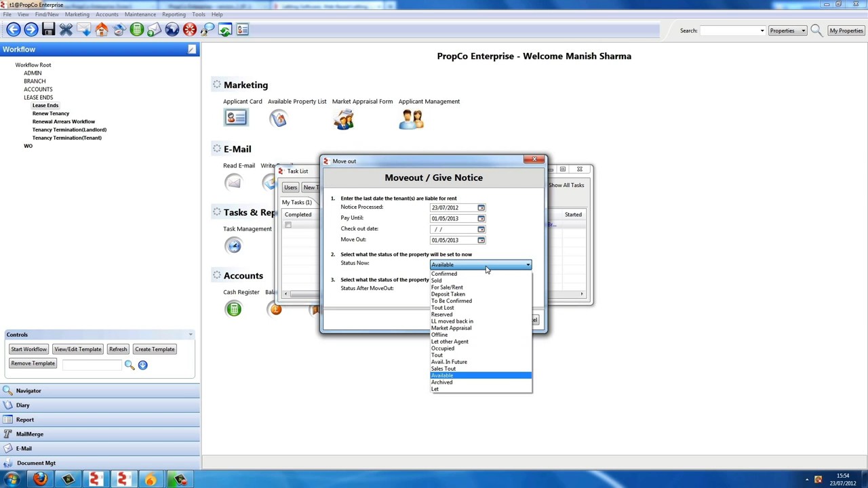Image resolution: width=868 pixels, height=488 pixels.
Task: Click the red circular toolbar icon
Action: click(189, 29)
